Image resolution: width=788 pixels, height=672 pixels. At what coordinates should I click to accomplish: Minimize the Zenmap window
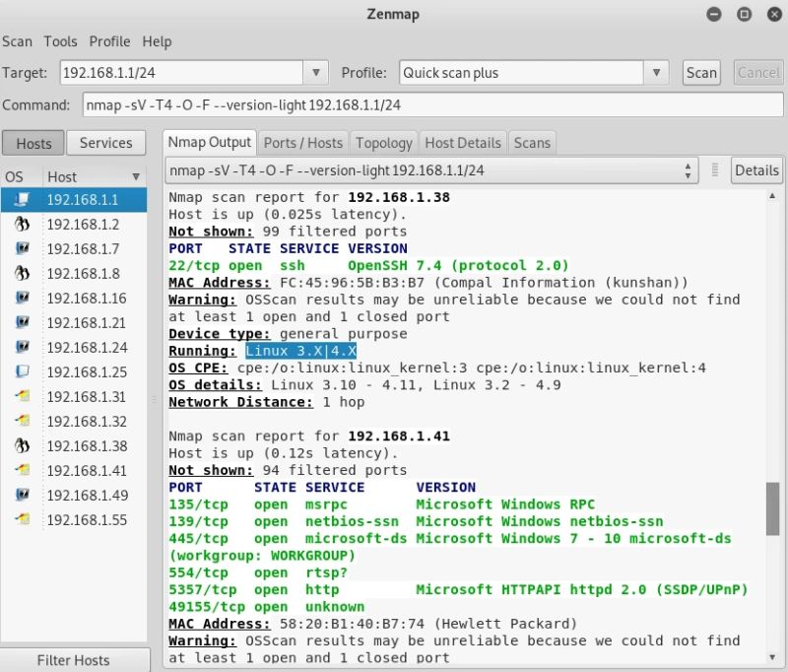[713, 14]
